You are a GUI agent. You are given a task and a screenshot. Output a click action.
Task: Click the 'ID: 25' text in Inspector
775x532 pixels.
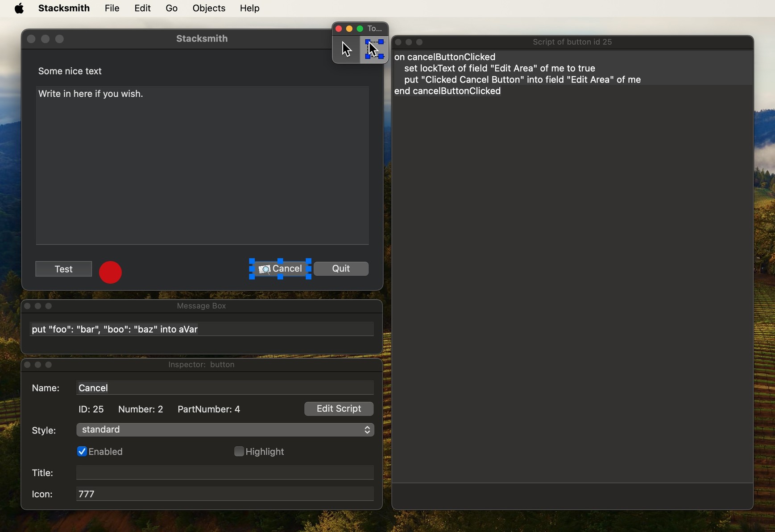click(x=91, y=409)
